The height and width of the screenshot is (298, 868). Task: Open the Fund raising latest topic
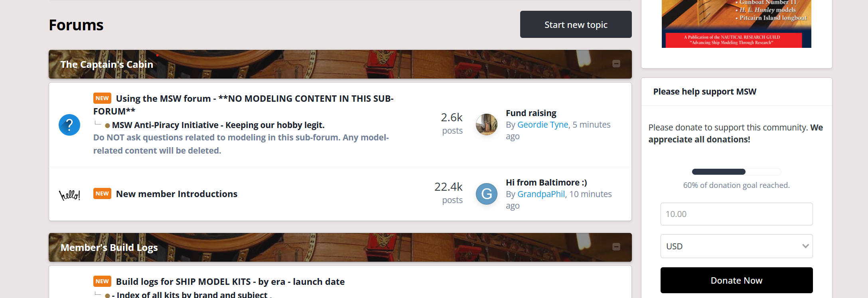click(531, 113)
